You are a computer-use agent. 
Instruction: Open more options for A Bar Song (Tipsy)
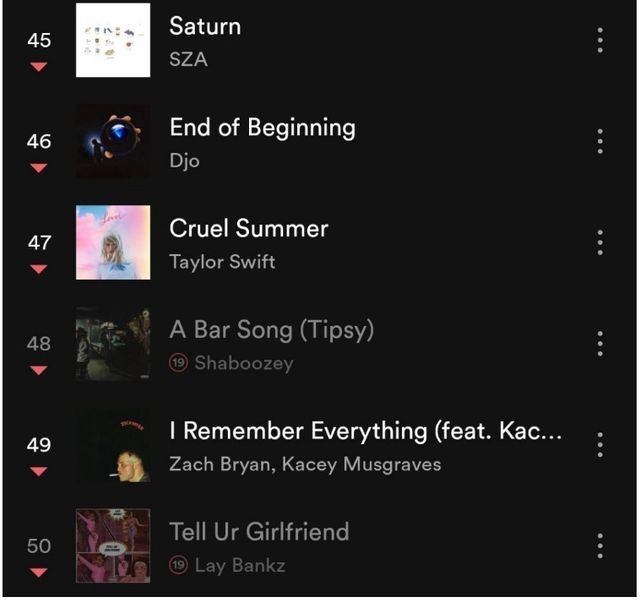click(600, 343)
